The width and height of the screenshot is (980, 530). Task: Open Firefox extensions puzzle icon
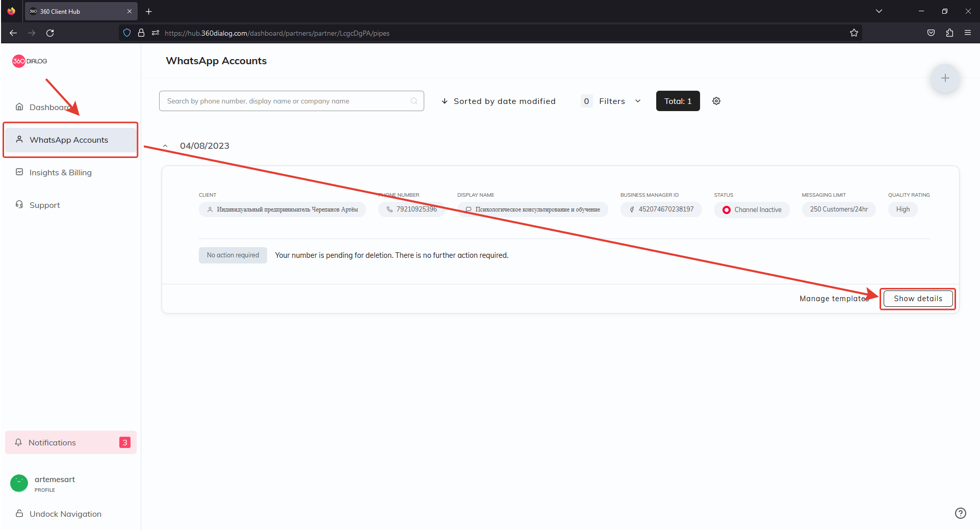[949, 33]
